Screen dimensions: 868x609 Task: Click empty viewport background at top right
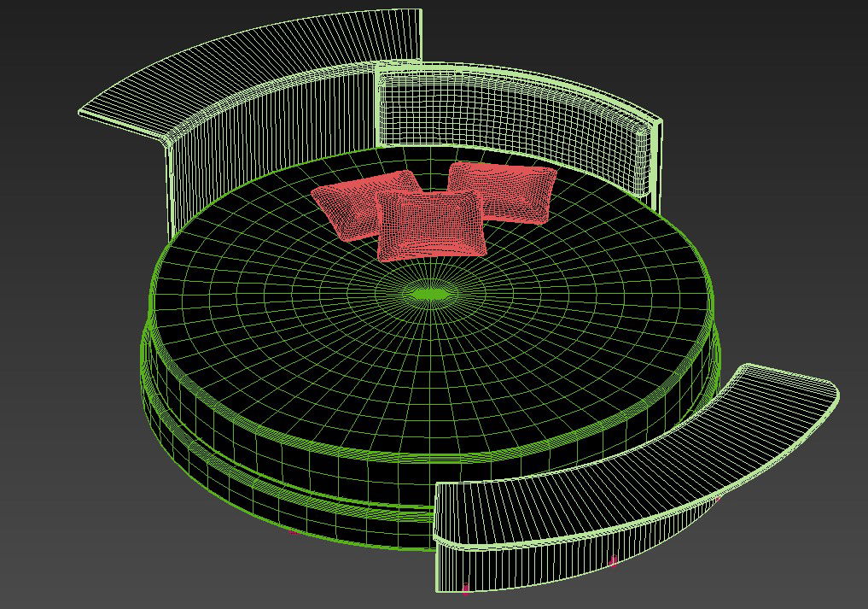(768, 51)
